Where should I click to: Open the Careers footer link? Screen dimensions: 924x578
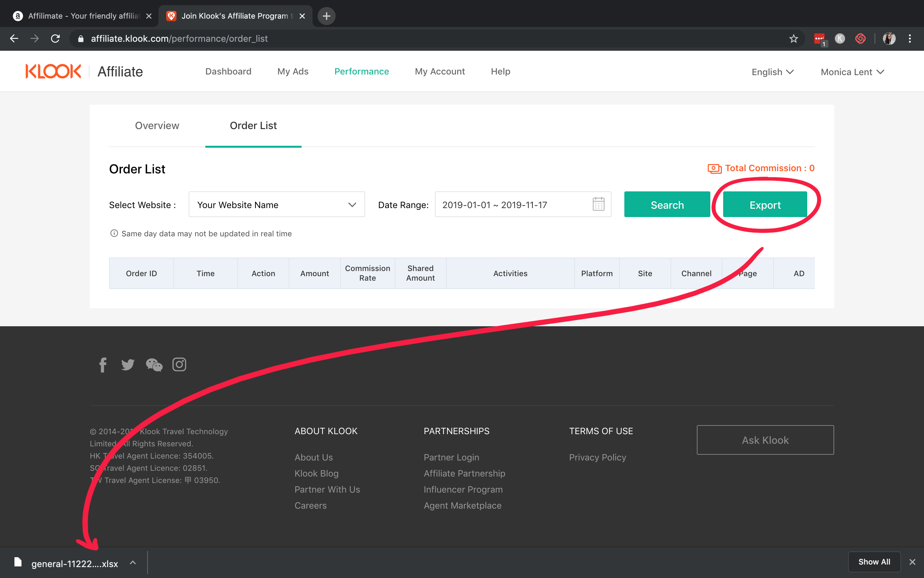(x=311, y=505)
